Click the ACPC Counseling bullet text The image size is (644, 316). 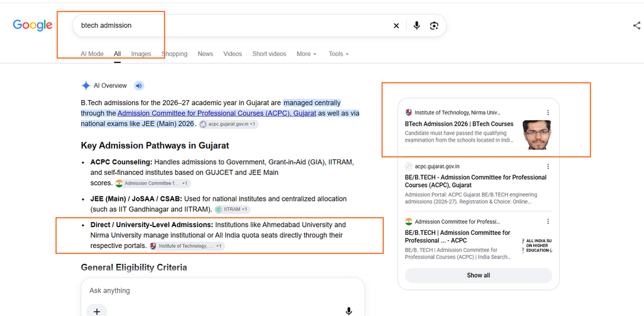[222, 172]
